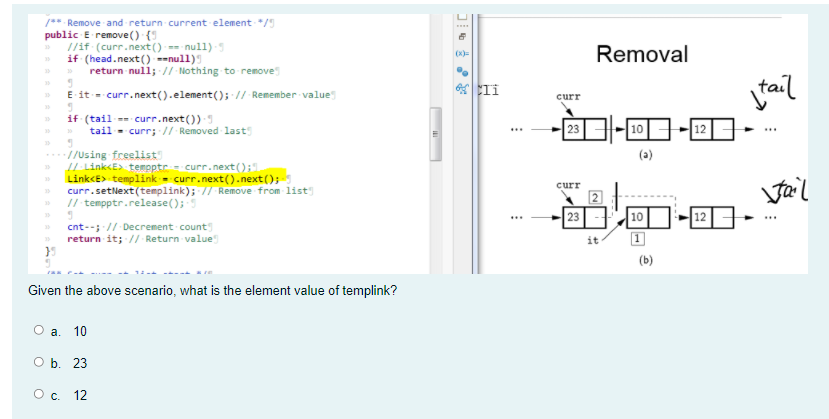Click the 'public E remove()' method signature
Image resolution: width=829 pixels, height=419 pixels.
[x=98, y=35]
